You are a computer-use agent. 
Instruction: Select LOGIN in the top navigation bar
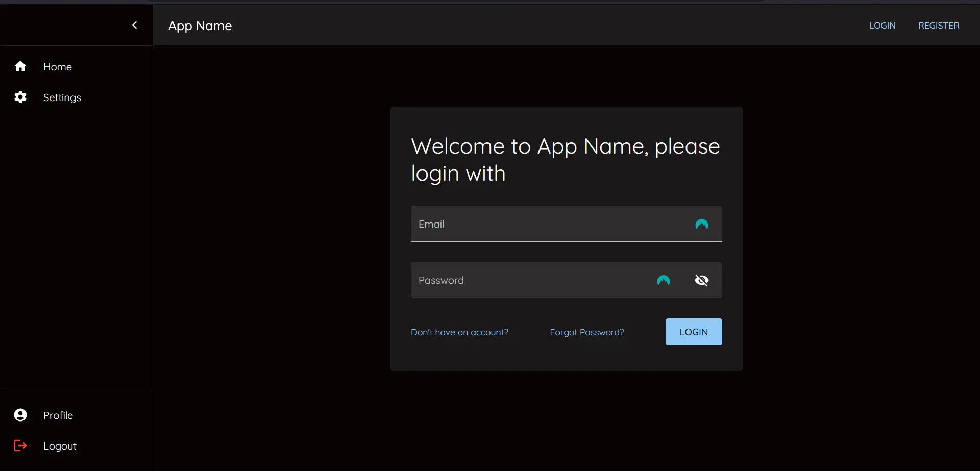point(882,25)
